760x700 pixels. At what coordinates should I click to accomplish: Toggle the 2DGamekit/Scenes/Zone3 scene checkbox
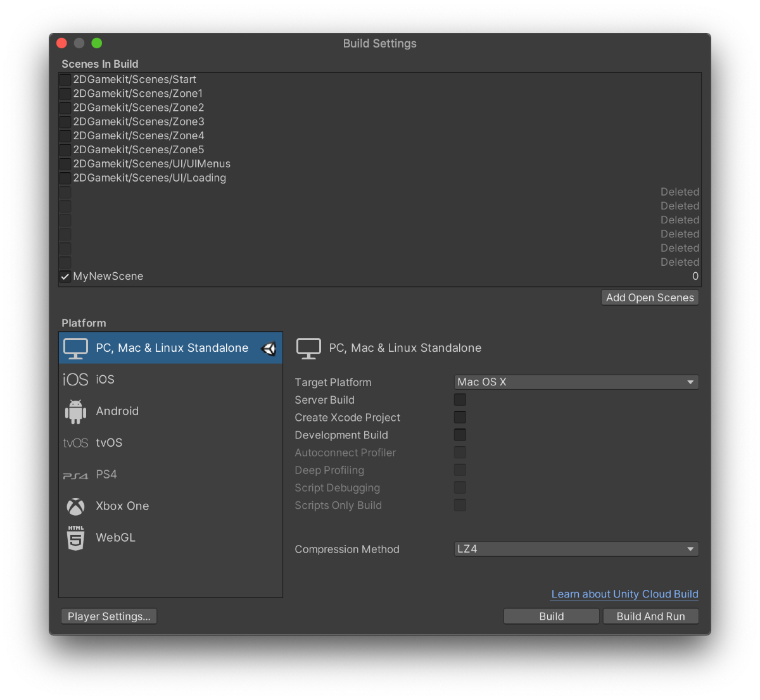point(65,122)
